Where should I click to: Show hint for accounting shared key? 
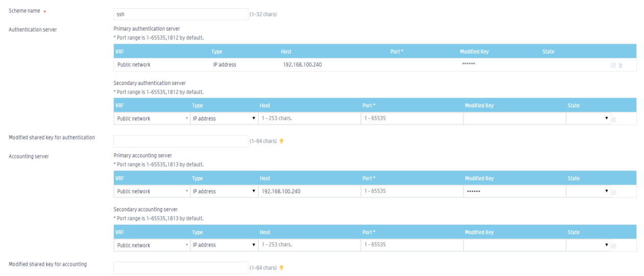coord(281,267)
